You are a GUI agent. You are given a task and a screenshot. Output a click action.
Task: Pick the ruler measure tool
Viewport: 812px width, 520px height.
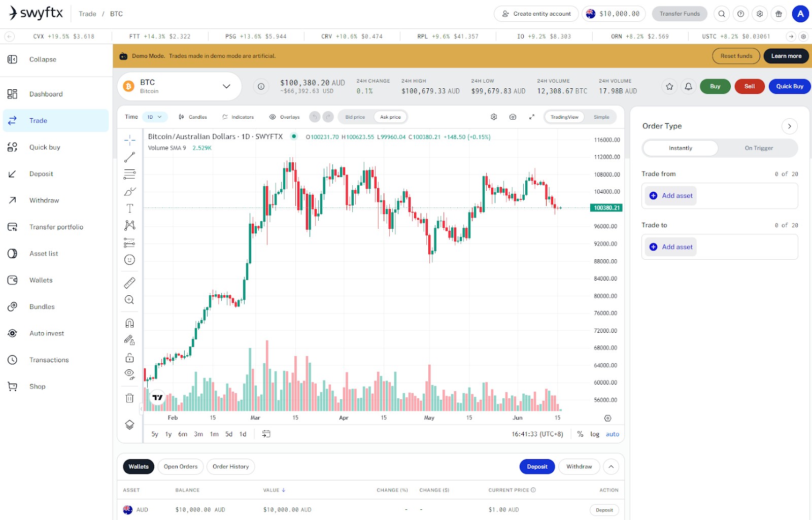[129, 283]
